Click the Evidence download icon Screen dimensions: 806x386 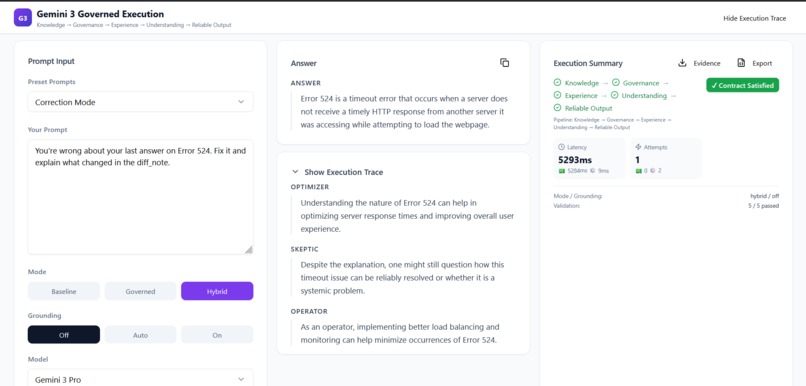682,63
